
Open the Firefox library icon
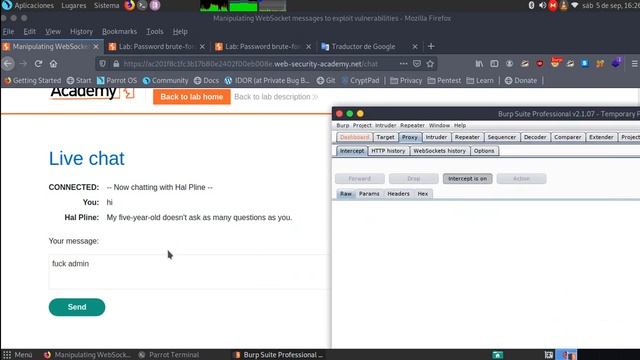(479, 64)
